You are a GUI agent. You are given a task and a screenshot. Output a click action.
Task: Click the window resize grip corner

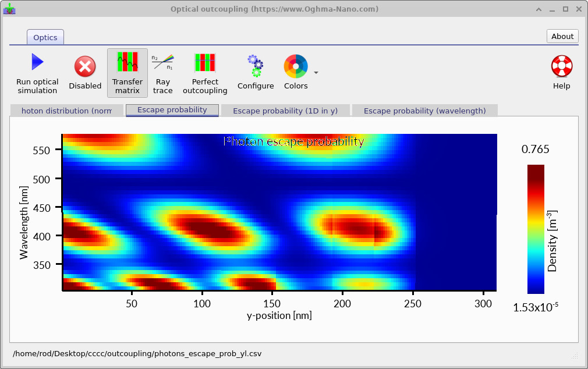575,356
